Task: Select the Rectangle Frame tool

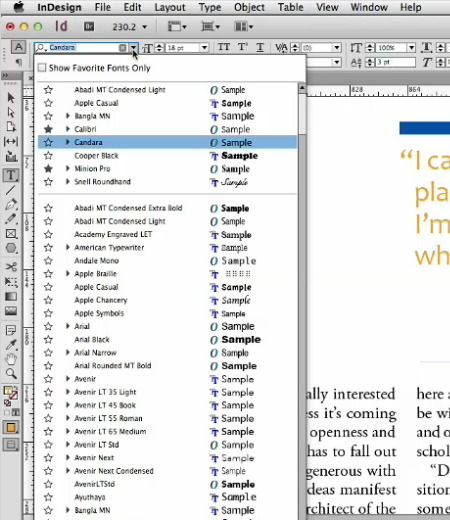Action: (11, 234)
